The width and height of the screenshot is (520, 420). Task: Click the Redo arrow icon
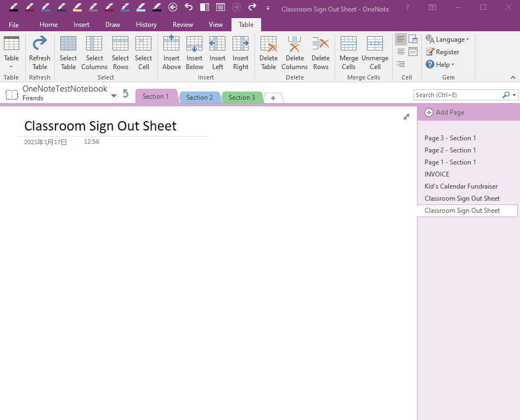(x=252, y=7)
